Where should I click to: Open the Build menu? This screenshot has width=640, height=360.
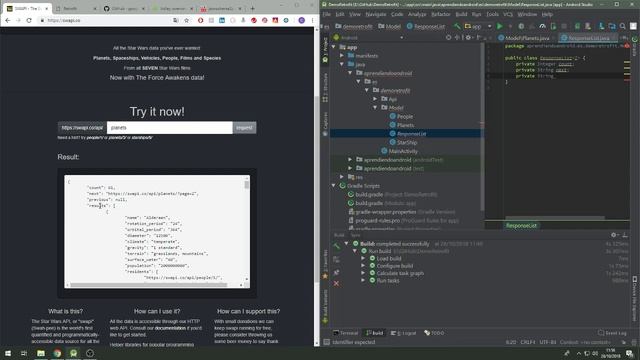click(461, 14)
